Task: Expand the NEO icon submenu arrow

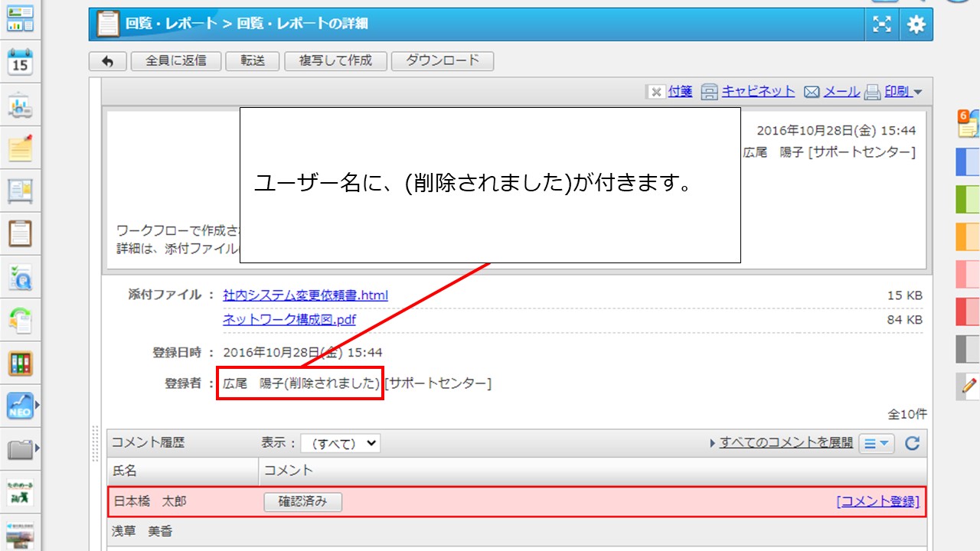Action: [37, 404]
